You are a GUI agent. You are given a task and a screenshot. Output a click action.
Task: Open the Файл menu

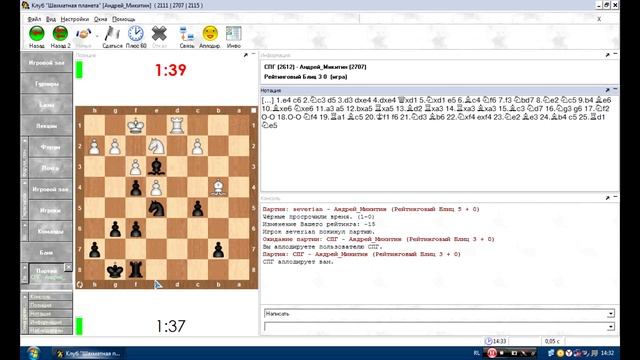click(34, 19)
